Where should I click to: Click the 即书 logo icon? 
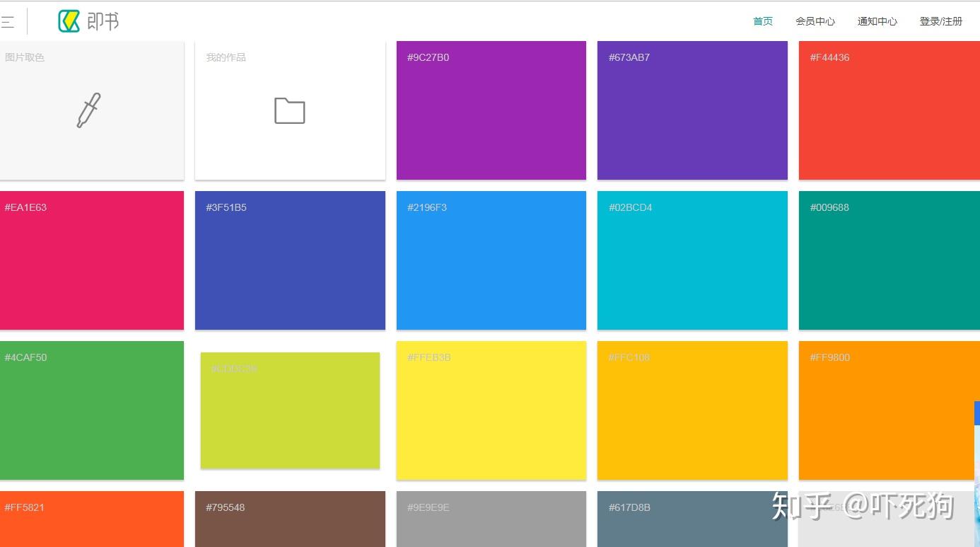69,21
